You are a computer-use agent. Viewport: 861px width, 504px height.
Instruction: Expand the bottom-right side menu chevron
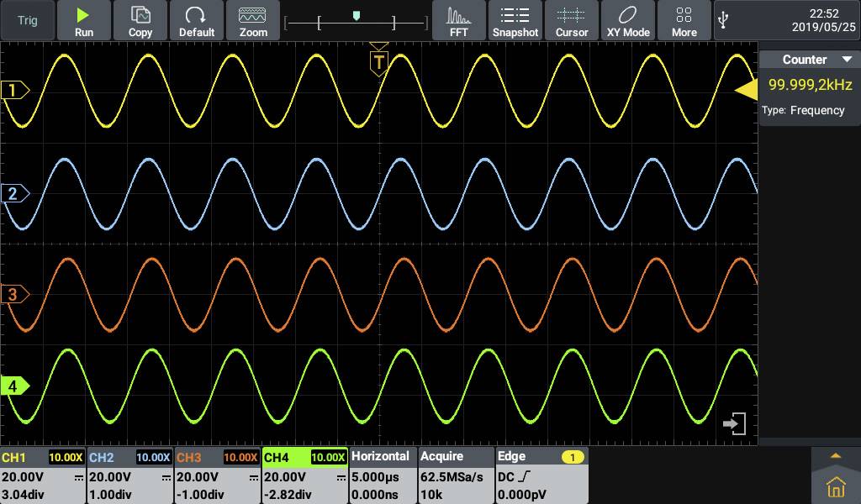coord(835,454)
